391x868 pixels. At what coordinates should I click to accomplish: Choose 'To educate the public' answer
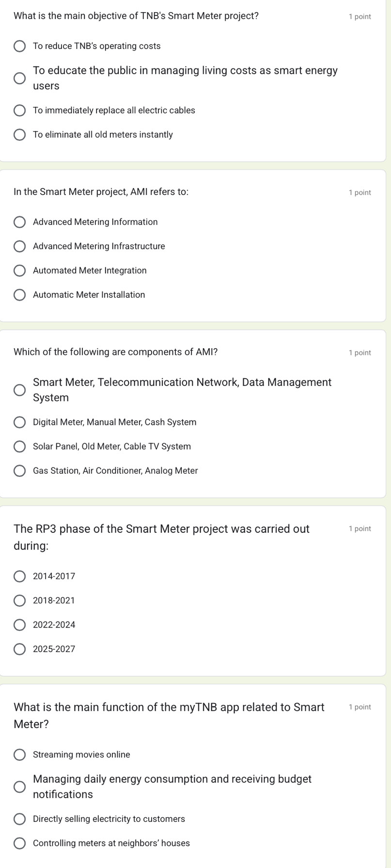point(19,79)
